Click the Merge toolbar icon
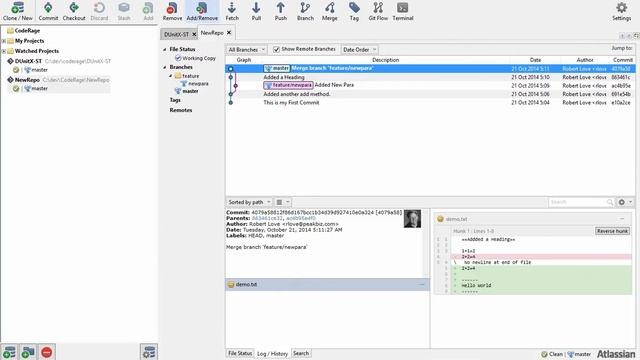640x360 pixels. (x=329, y=11)
